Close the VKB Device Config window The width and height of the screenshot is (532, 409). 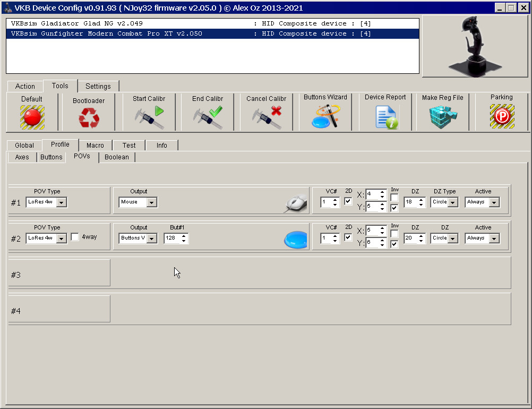coord(524,7)
